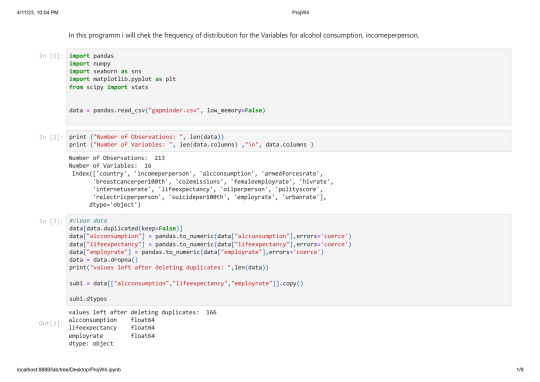Screen dimensions: 540x382
Task: Click the 'import numpy' code line
Action: click(90, 64)
